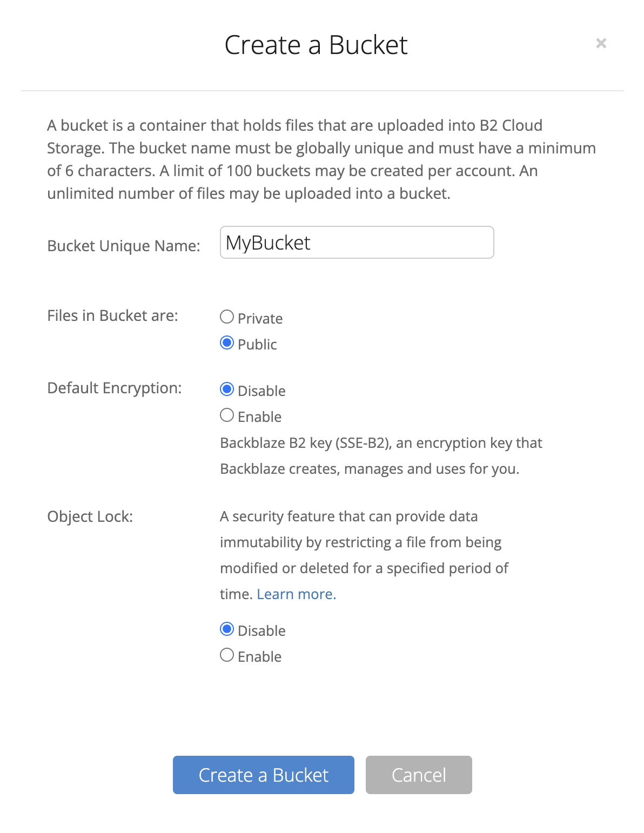
Task: Select the Private files radio button
Action: click(x=227, y=317)
